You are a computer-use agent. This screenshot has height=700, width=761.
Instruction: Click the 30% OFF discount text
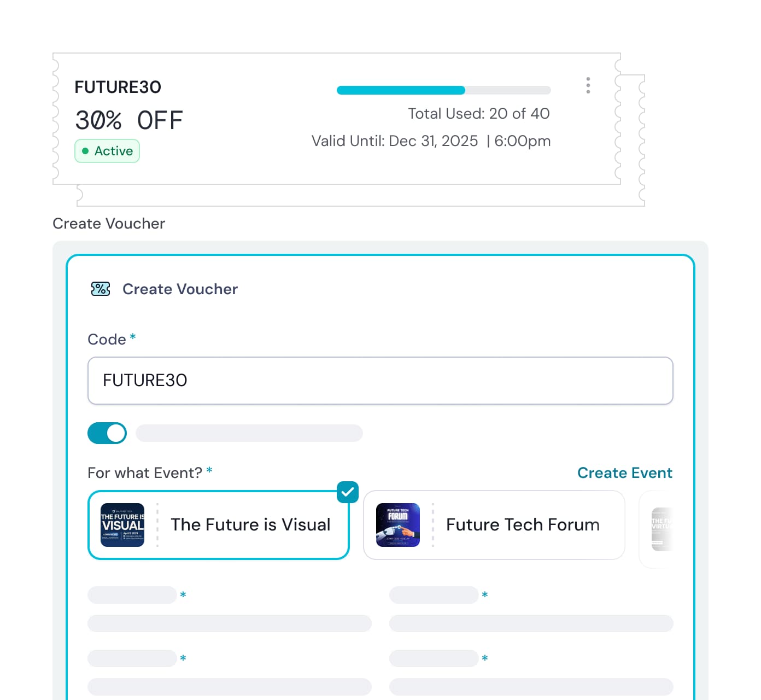coord(129,120)
